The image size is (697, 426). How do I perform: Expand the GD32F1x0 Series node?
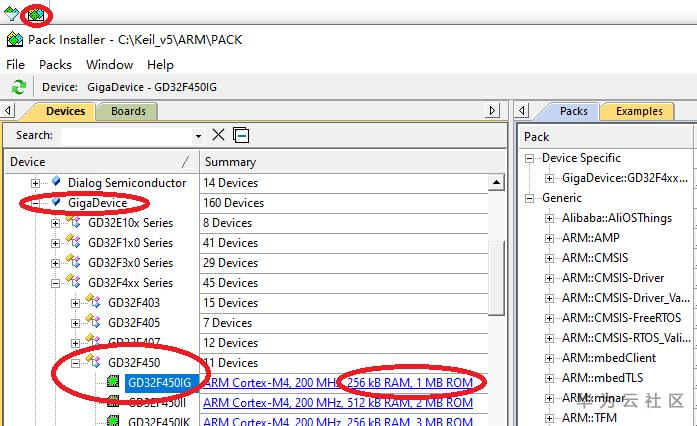tap(55, 243)
